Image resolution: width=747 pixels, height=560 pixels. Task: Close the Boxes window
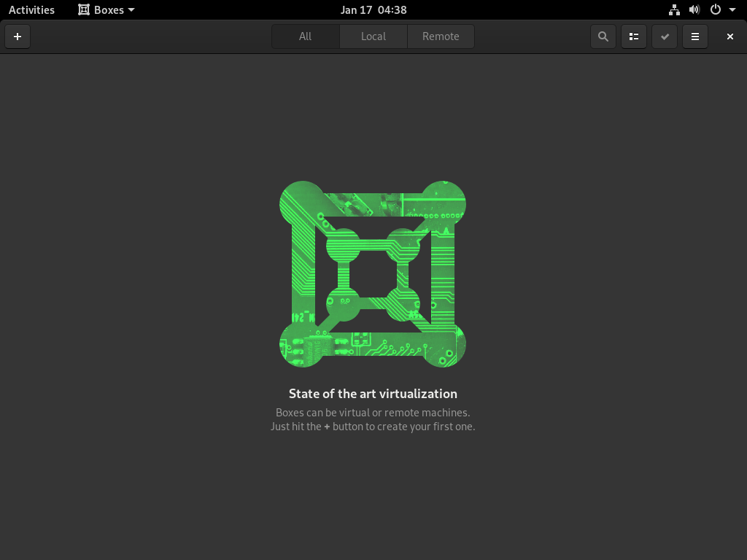tap(729, 36)
